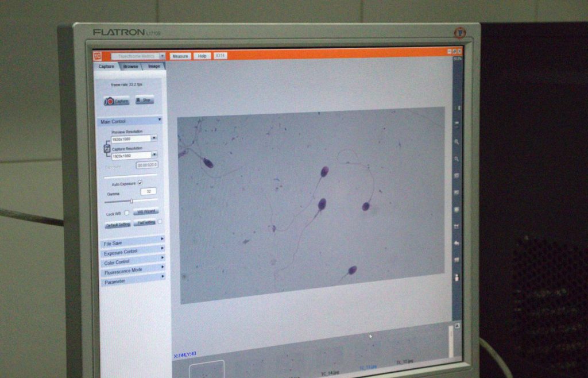
Task: Click the Gamma value field showing 32
Action: 149,191
